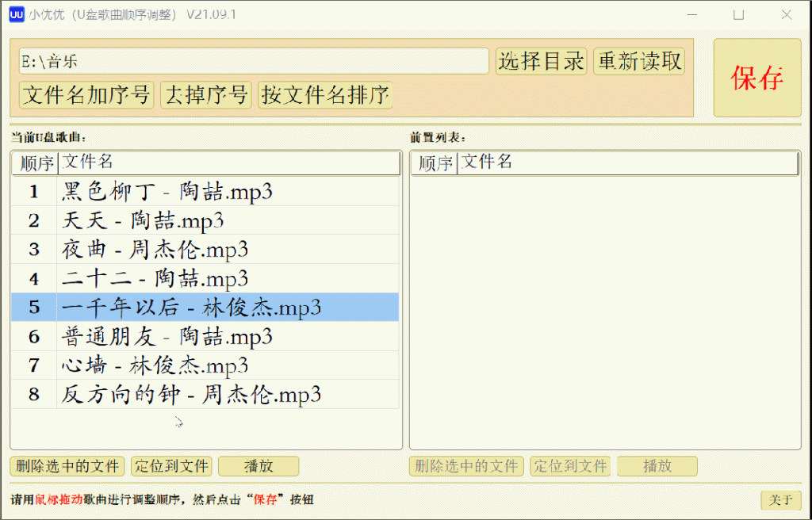Click order number 1 cell

click(34, 192)
